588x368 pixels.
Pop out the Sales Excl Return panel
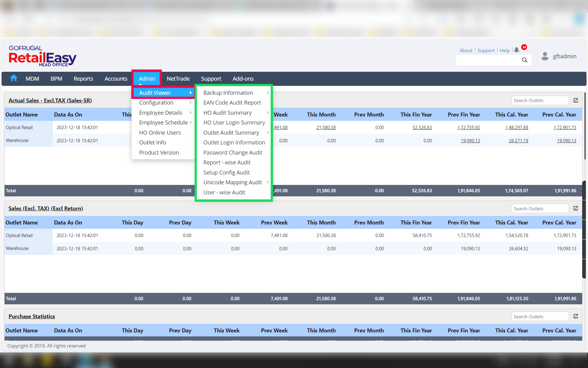click(576, 208)
